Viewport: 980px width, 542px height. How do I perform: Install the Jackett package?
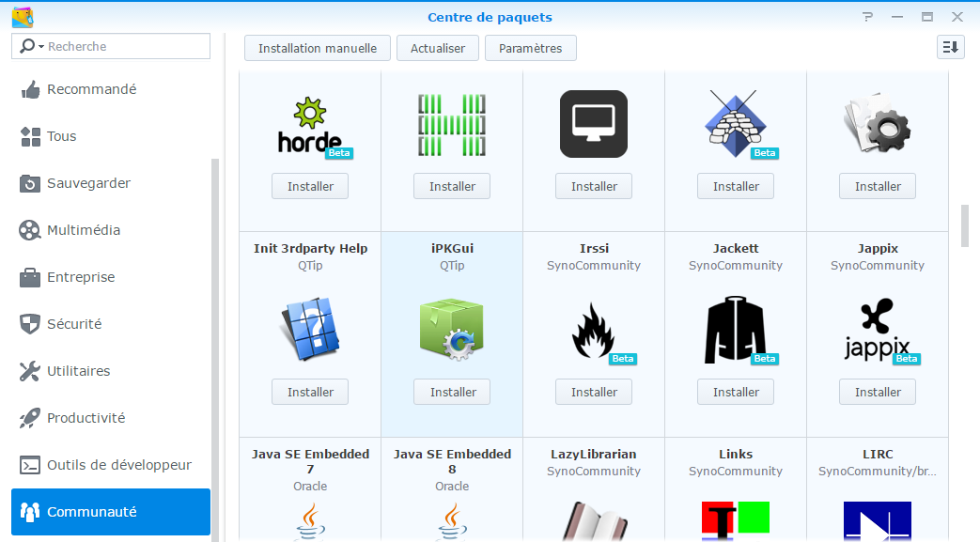(x=736, y=392)
